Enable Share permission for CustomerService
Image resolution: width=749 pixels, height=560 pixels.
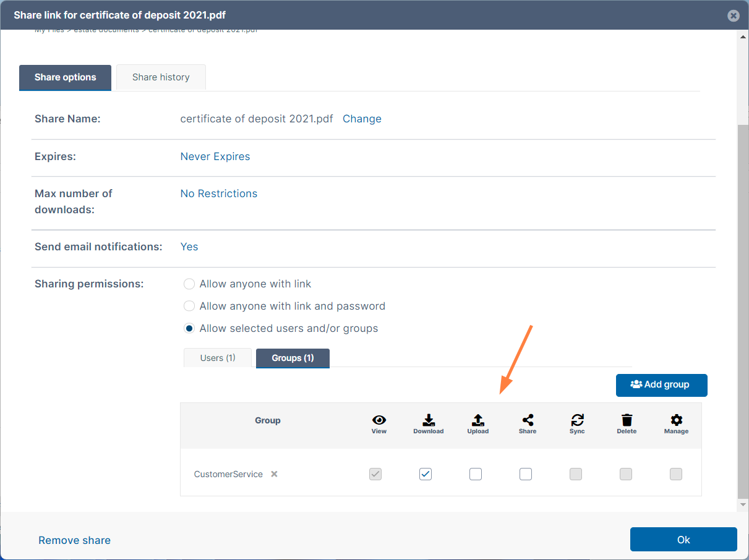point(526,474)
